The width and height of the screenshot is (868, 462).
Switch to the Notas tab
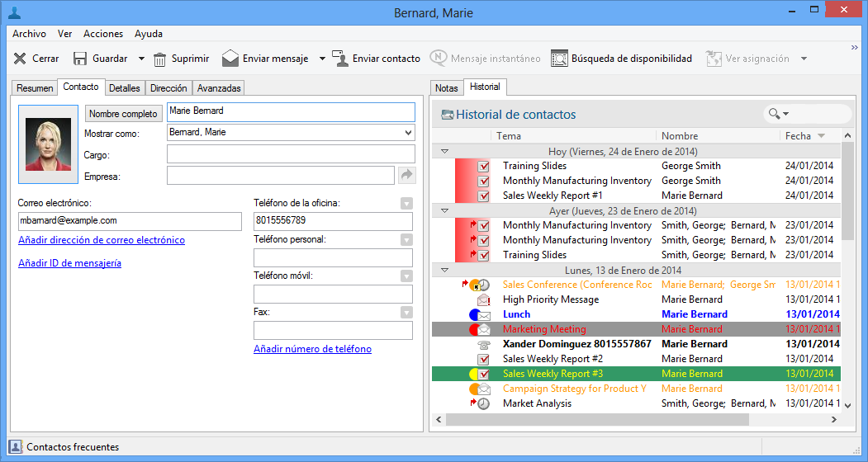(x=446, y=87)
